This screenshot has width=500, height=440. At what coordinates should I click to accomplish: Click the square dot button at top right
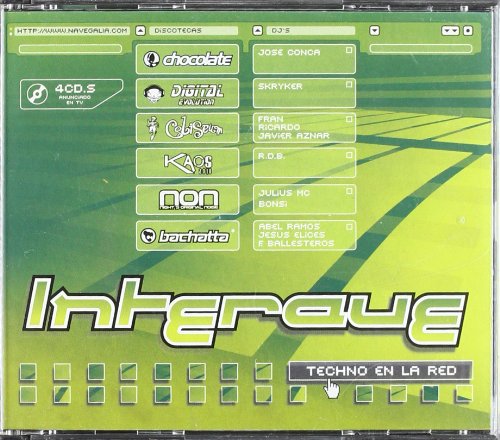468,31
